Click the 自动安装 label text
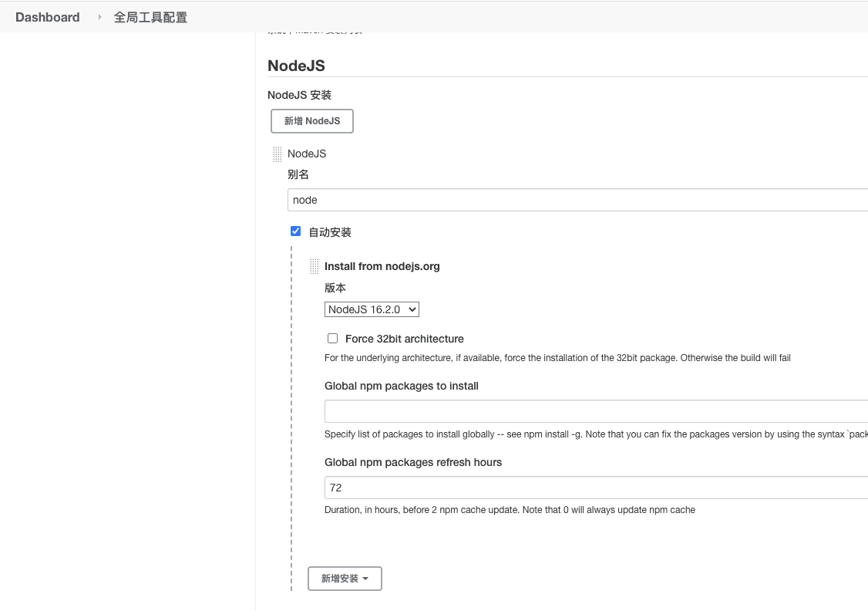Viewport: 868px width, 611px height. 330,232
